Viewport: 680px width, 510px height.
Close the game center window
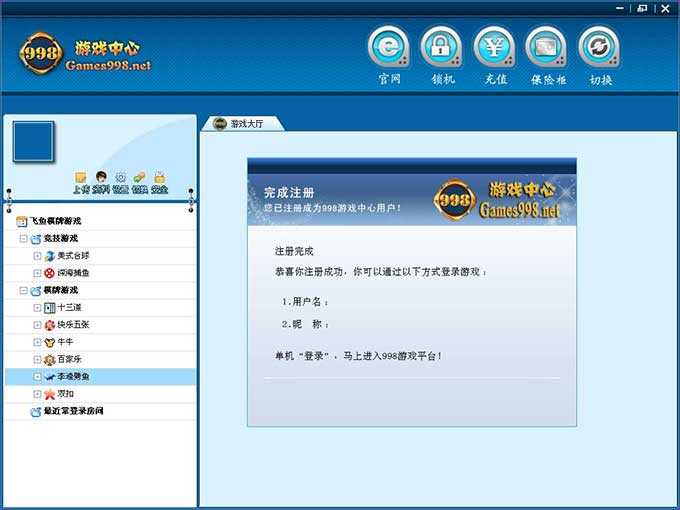tap(665, 9)
